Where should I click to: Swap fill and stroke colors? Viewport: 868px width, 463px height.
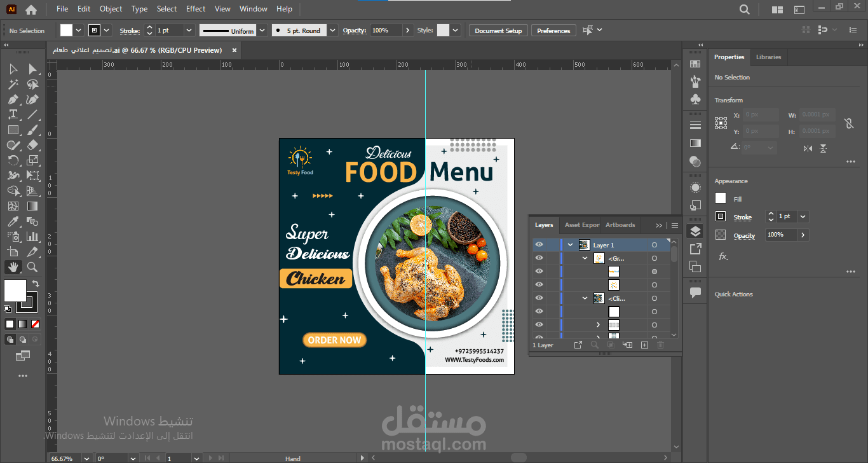pyautogui.click(x=36, y=284)
